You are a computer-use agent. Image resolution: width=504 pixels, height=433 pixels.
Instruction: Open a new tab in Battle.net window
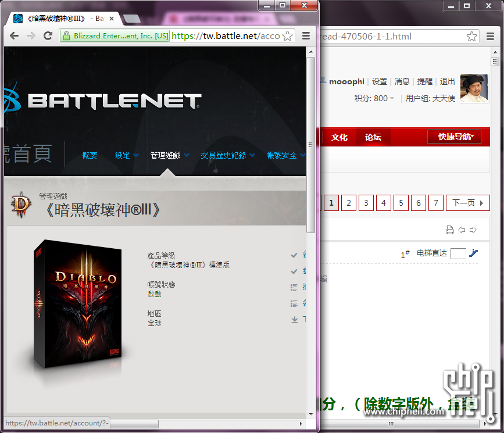point(132,19)
